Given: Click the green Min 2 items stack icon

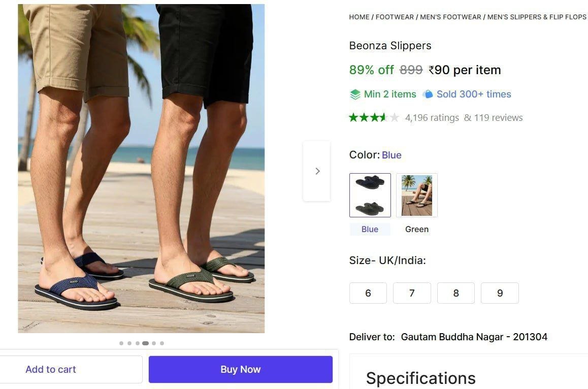Looking at the screenshot, I should pos(355,94).
